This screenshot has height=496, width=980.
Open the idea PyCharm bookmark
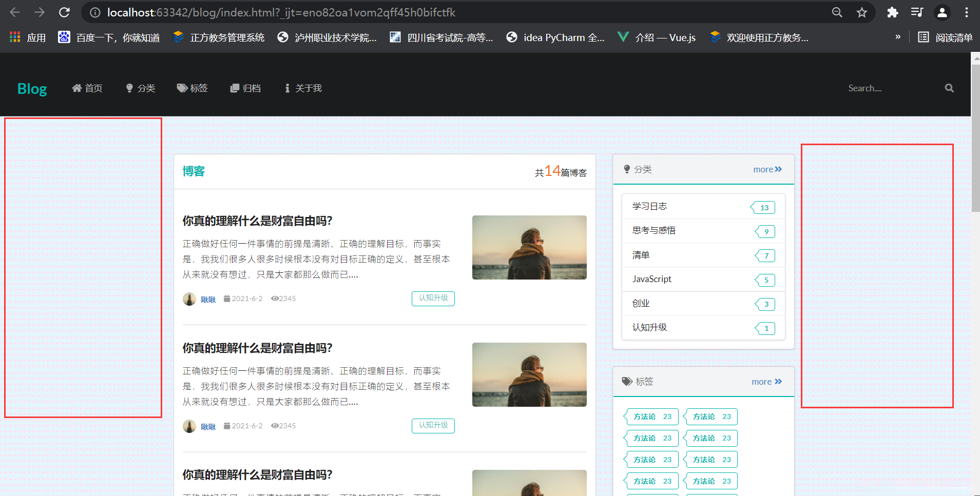555,37
